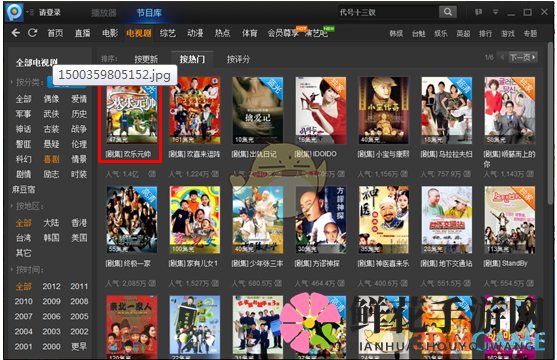Collapse the 按时间 filter section
557x360 pixels.
[x=12, y=269]
